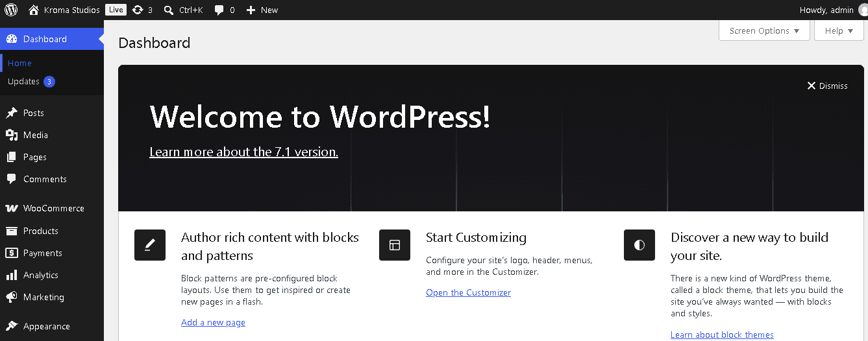Open the New content menu

tap(262, 10)
